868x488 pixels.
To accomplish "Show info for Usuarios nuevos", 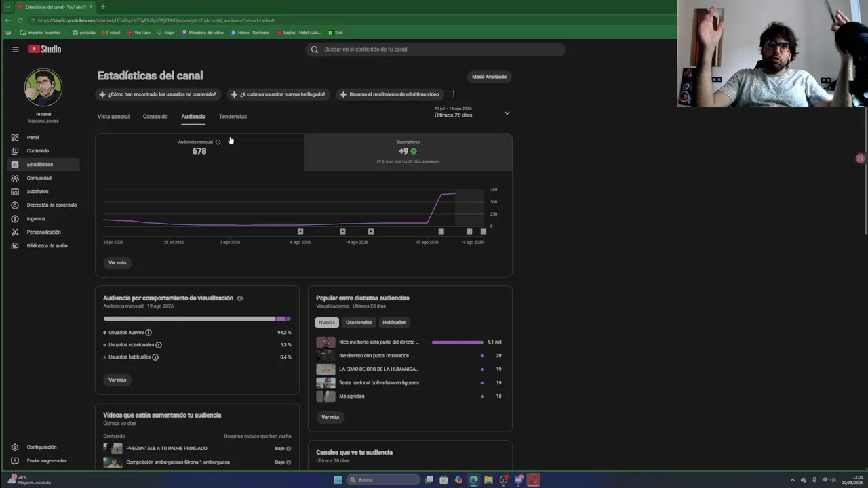I will tap(149, 333).
